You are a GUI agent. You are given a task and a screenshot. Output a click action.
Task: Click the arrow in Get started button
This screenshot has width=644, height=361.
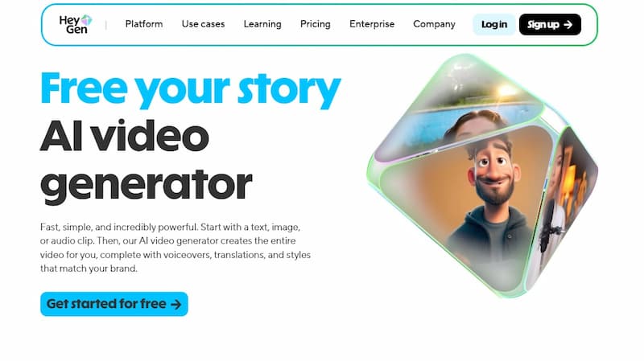(x=175, y=305)
